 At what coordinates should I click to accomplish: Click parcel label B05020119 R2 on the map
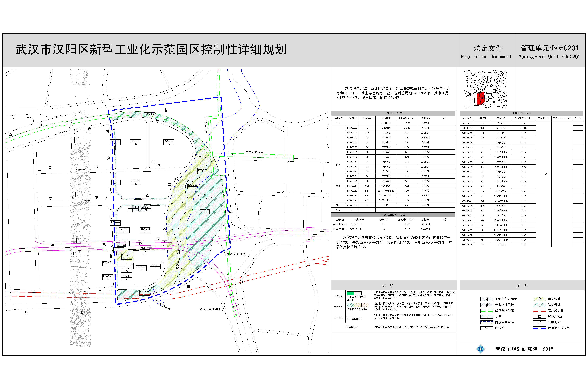(155, 266)
